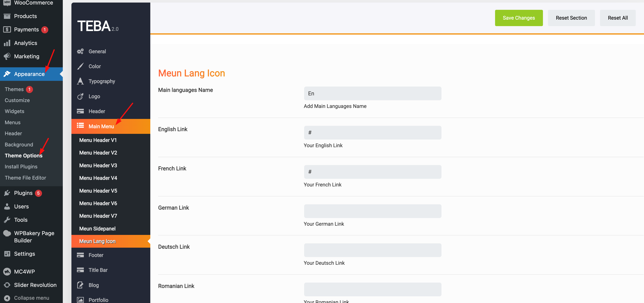Click the Users person icon
The image size is (644, 303).
(x=7, y=206)
